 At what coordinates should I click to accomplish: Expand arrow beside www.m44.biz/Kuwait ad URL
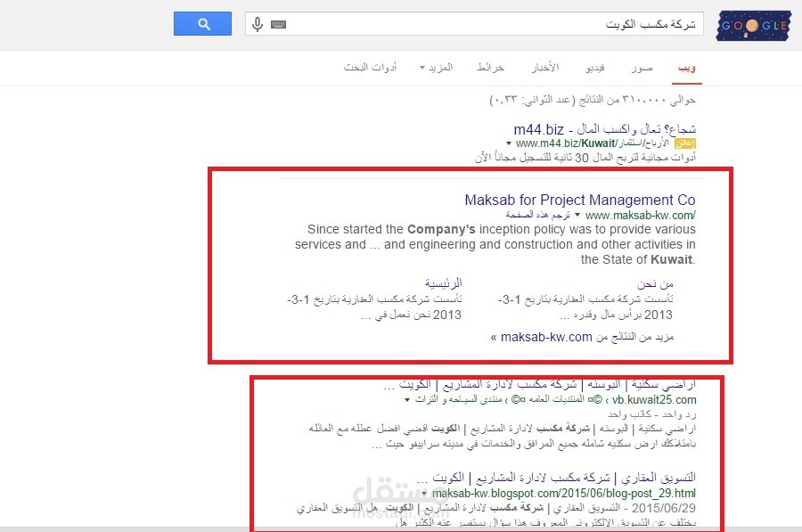(509, 143)
